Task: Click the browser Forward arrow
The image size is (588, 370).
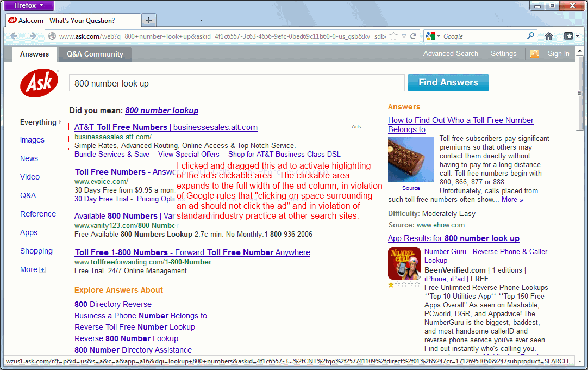Action: point(33,36)
